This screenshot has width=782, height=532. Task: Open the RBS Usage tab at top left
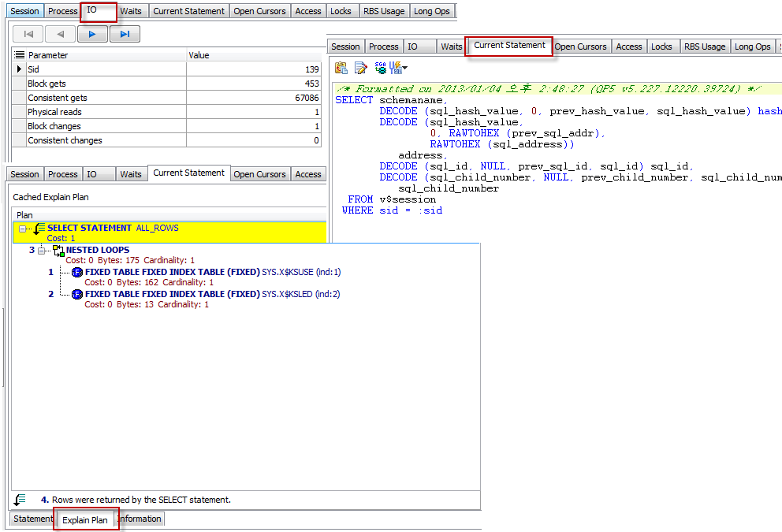coord(383,11)
